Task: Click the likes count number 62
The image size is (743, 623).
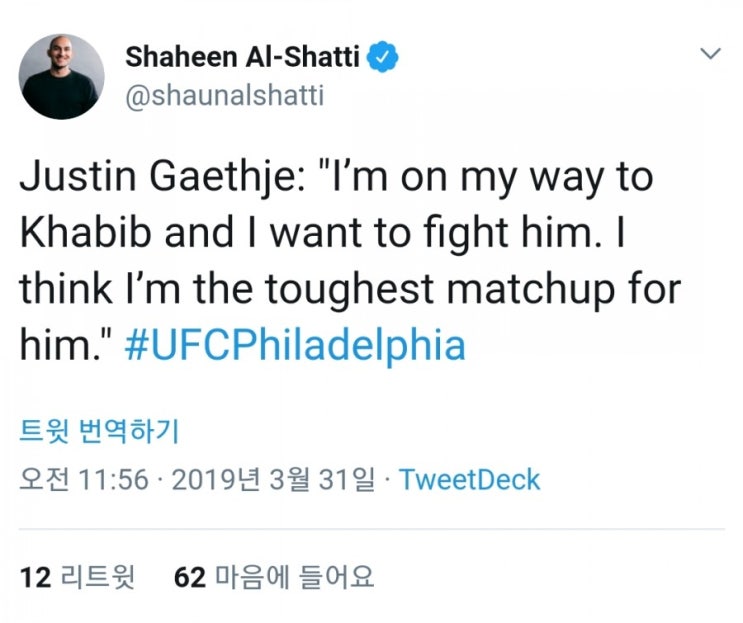Action: coord(190,578)
